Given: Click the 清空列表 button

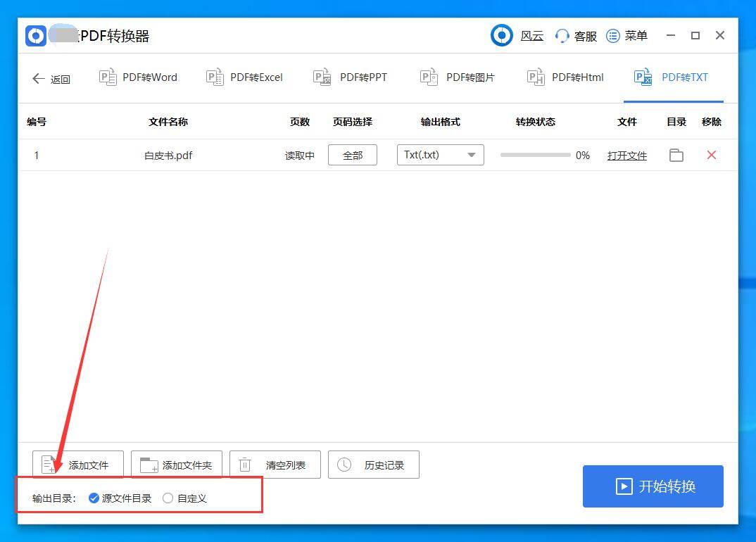Looking at the screenshot, I should 275,465.
